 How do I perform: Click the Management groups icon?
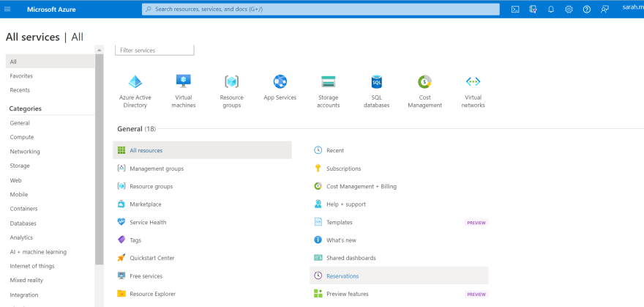click(121, 168)
